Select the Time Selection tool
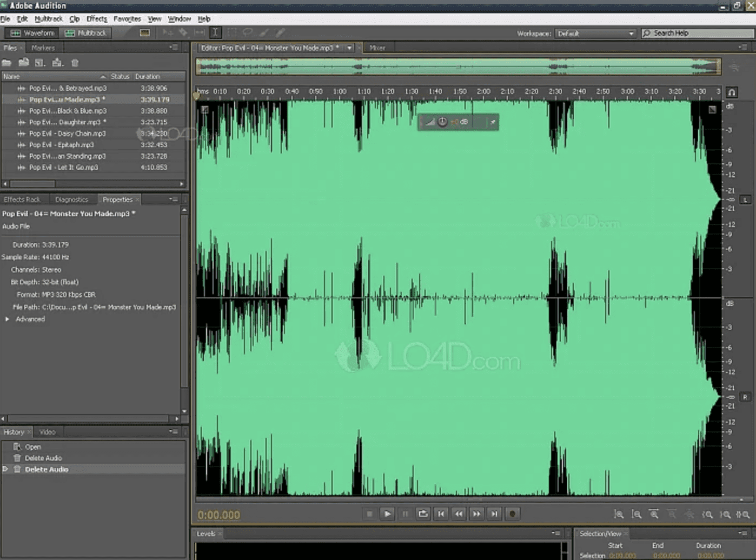 coord(215,33)
